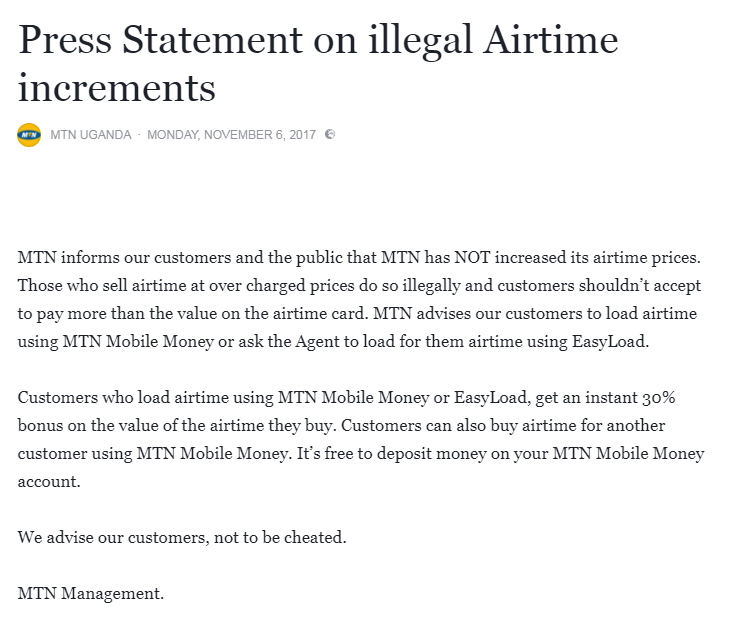Click the word 'bonus' in second paragraph
The width and height of the screenshot is (733, 641).
tap(41, 426)
